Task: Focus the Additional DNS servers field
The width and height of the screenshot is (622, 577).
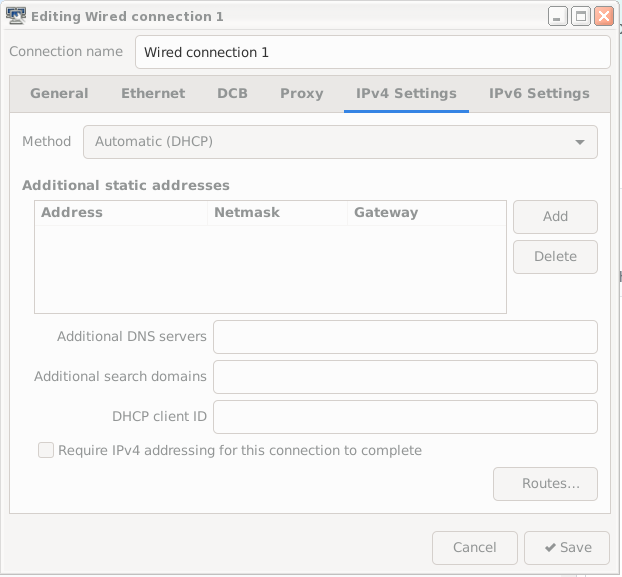Action: [x=405, y=337]
